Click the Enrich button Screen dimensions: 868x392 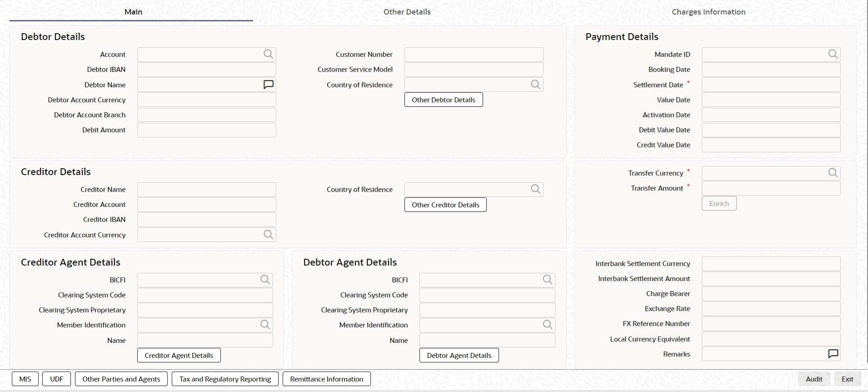719,203
